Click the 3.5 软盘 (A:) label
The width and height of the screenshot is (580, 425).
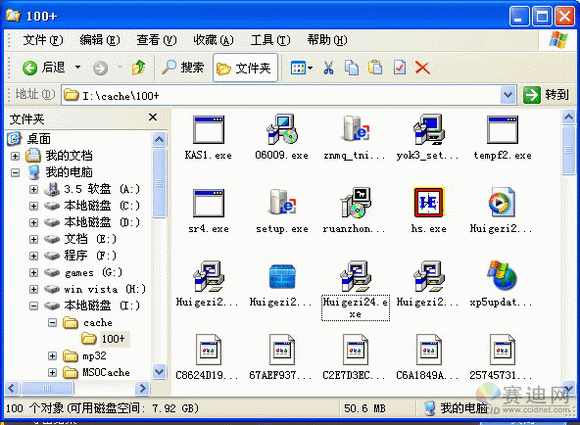[101, 189]
